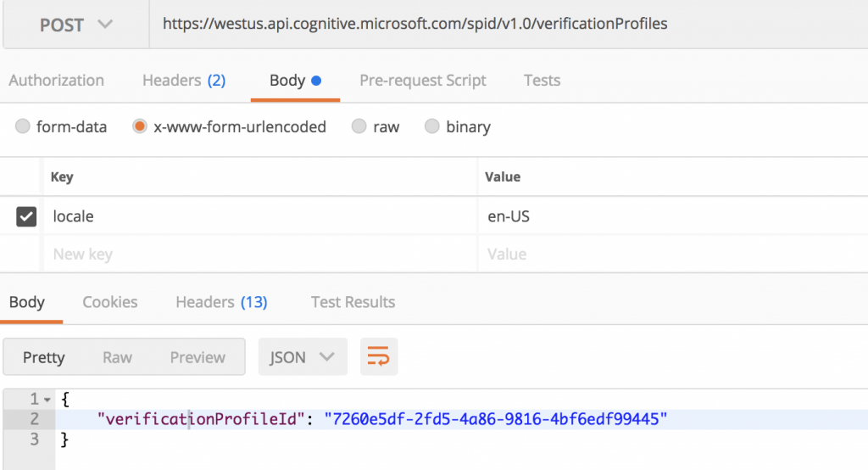Expand the JSON format dropdown
Screen dimensions: 868x470
[x=302, y=357]
